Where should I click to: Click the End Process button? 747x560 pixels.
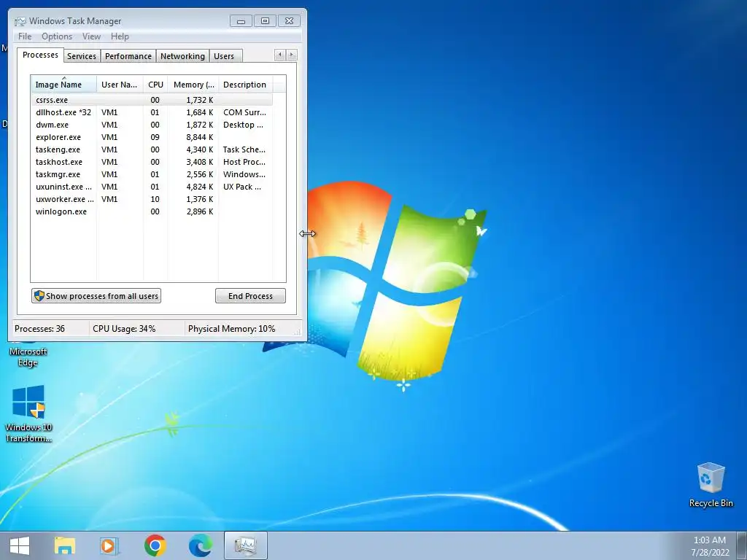(x=251, y=296)
